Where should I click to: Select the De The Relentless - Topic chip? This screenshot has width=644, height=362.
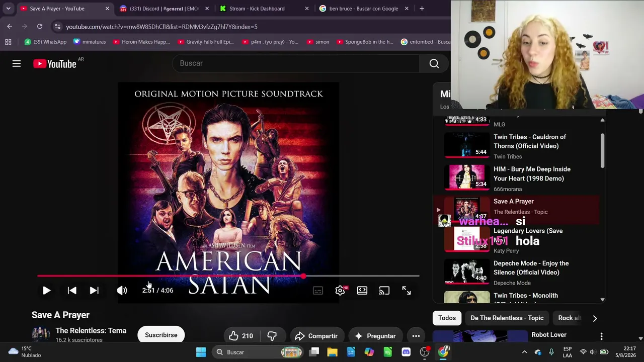point(507,318)
